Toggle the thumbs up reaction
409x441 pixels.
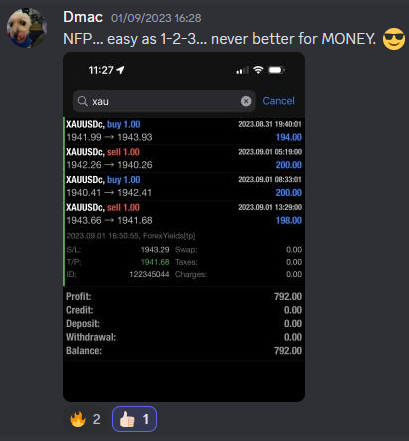point(134,419)
